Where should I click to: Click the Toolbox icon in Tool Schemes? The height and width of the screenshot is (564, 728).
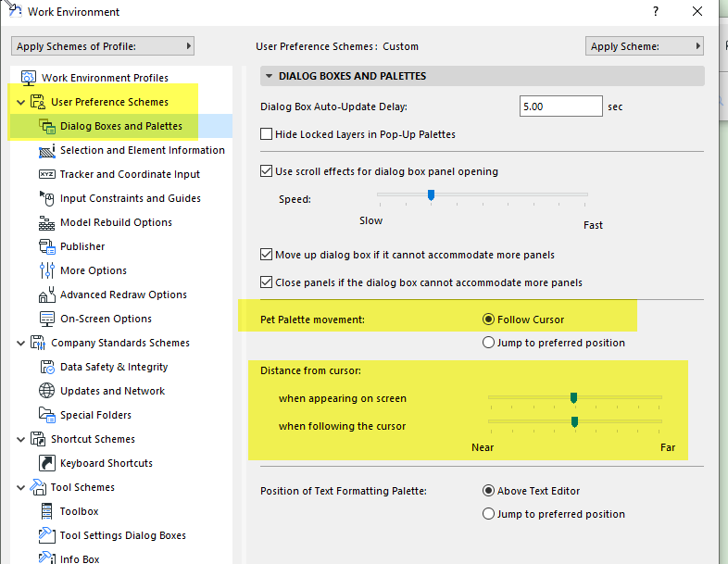coord(46,511)
